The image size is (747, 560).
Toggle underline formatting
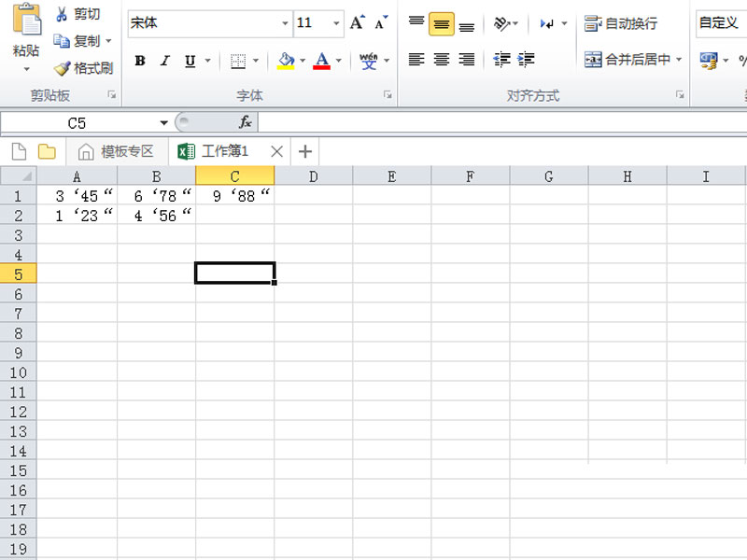click(x=190, y=61)
